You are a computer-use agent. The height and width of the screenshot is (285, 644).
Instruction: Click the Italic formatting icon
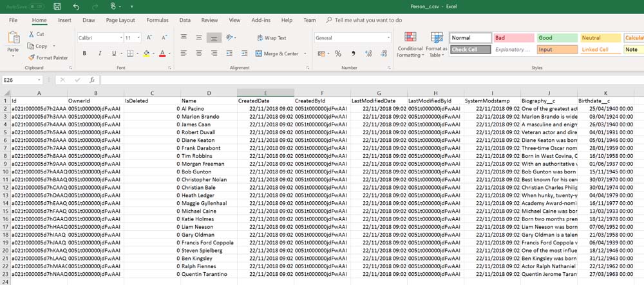tap(99, 54)
